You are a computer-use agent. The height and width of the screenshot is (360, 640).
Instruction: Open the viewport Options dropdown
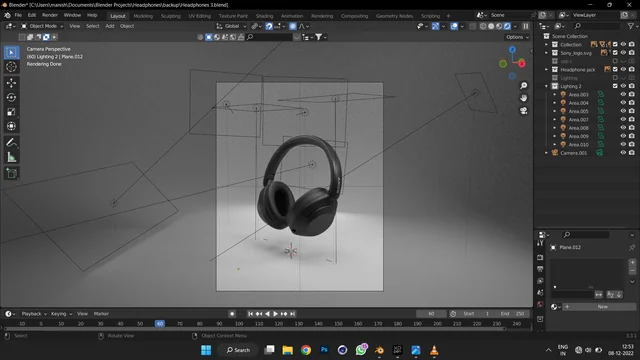click(517, 37)
